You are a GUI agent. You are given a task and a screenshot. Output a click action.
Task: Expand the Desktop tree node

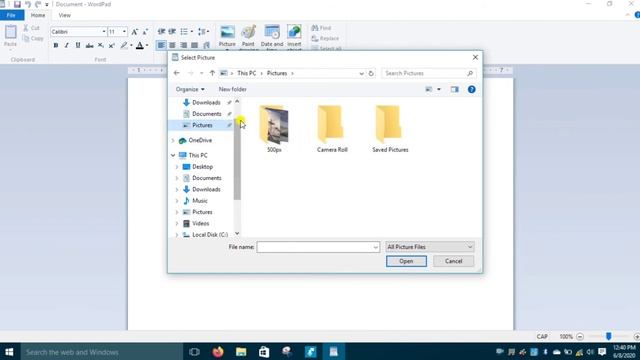177,167
